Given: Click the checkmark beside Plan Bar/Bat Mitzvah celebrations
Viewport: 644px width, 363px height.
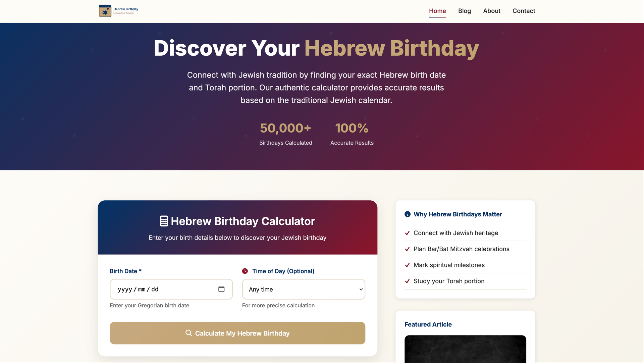Looking at the screenshot, I should [x=407, y=249].
